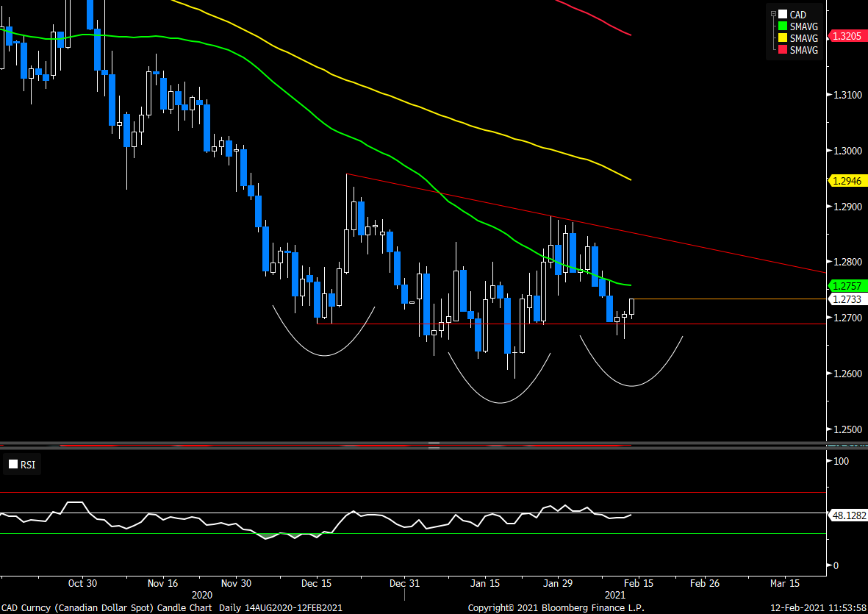Click the Feb 26 date label
Screen dimensions: 868x614
(705, 584)
